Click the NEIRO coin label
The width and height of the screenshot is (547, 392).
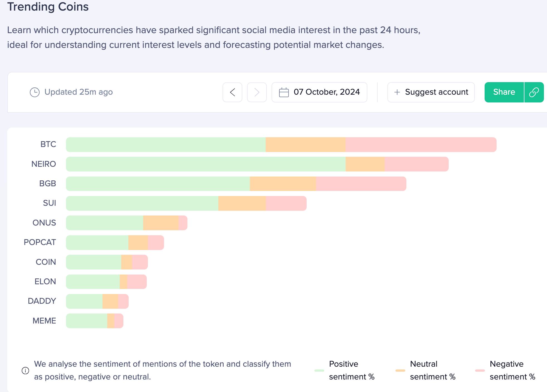click(44, 164)
